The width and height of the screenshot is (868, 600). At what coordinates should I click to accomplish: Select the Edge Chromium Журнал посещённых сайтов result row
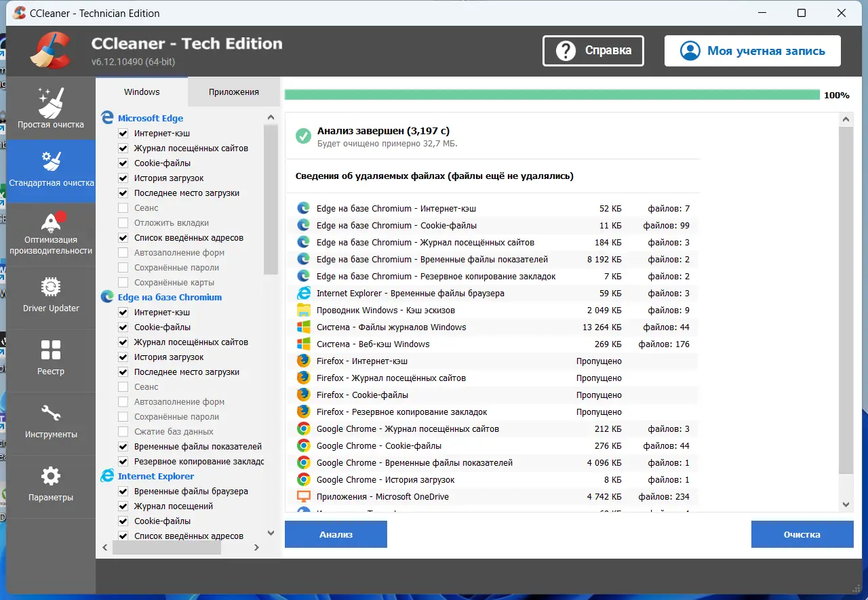[494, 242]
